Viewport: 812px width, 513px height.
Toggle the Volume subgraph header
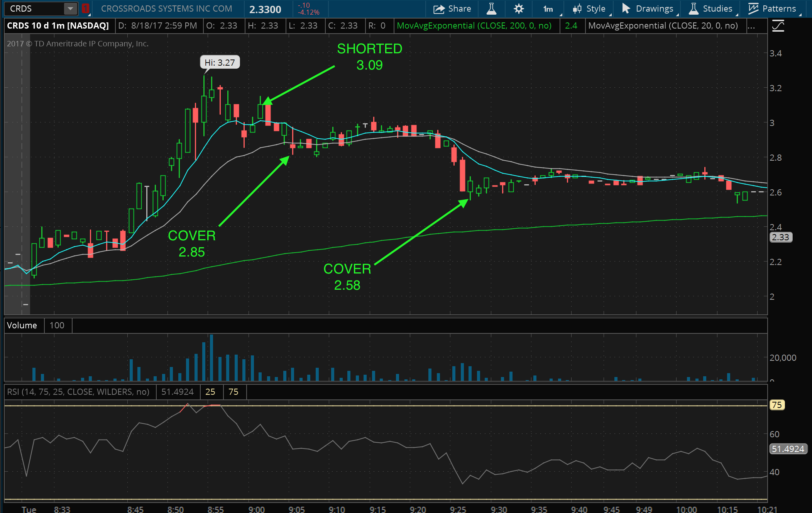(22, 325)
